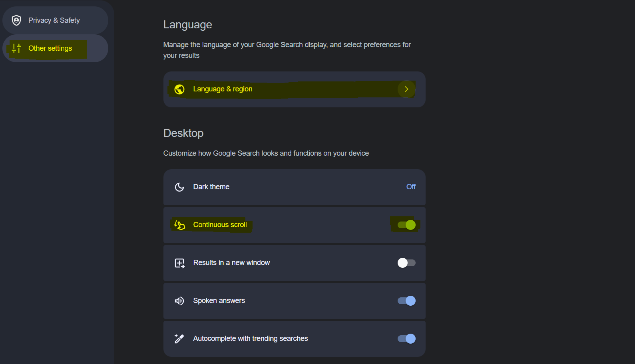Screen dimensions: 635x364
Task: Turn off Autocomplete with trending searches toggle
Action: click(406, 338)
